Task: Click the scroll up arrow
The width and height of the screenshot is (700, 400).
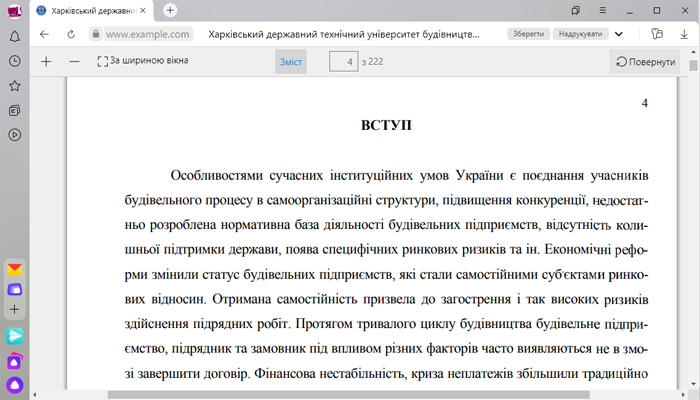Action: 693,52
